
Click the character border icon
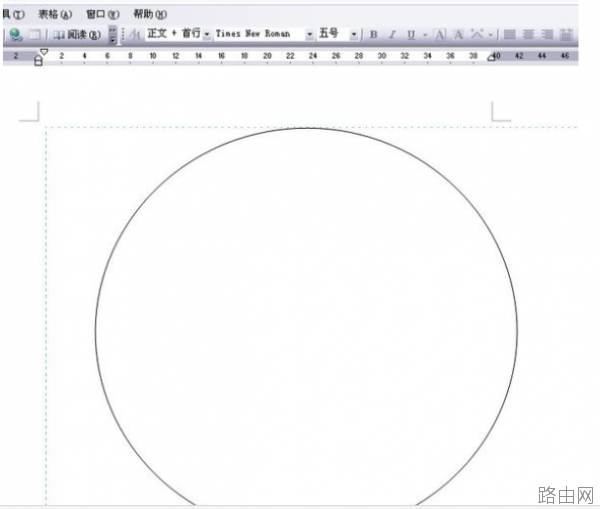point(440,35)
